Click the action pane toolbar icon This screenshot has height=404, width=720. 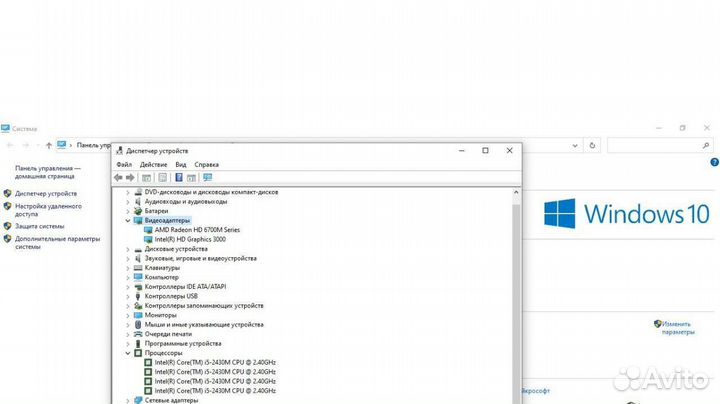point(191,178)
